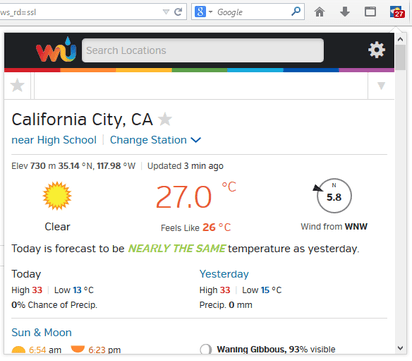Click the Search Locations input field
412x361 pixels.
coord(203,50)
